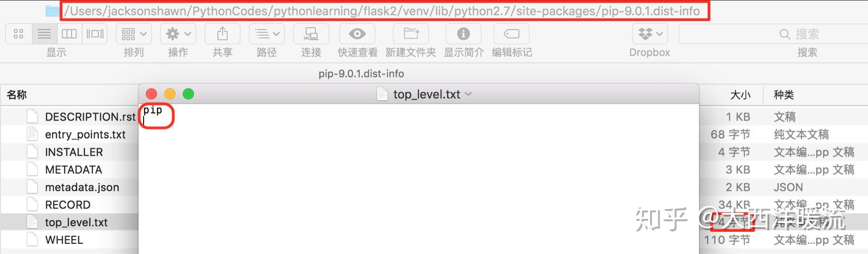Click the share icon
Screen dimensions: 868x254
coord(223,34)
